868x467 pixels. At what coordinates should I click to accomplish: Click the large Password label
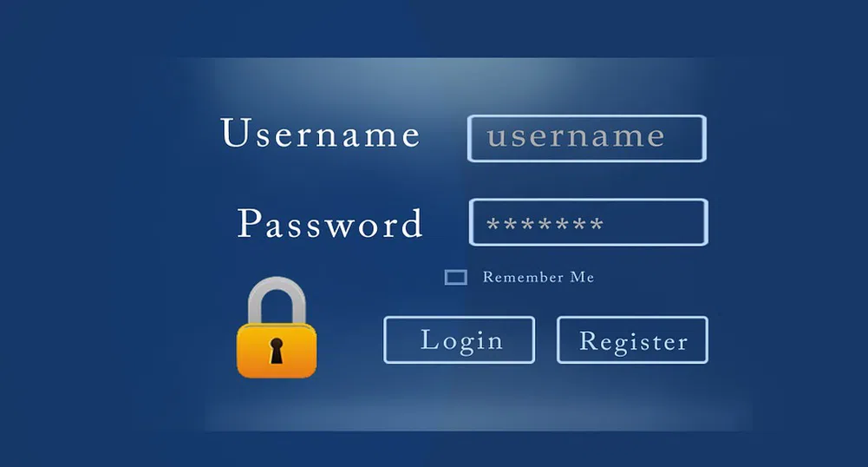(x=330, y=223)
